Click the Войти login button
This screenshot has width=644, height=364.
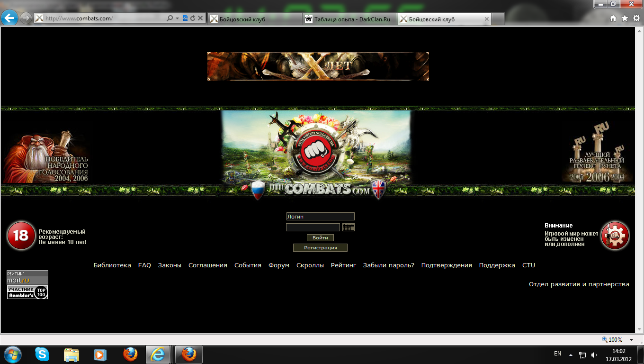[x=320, y=238]
